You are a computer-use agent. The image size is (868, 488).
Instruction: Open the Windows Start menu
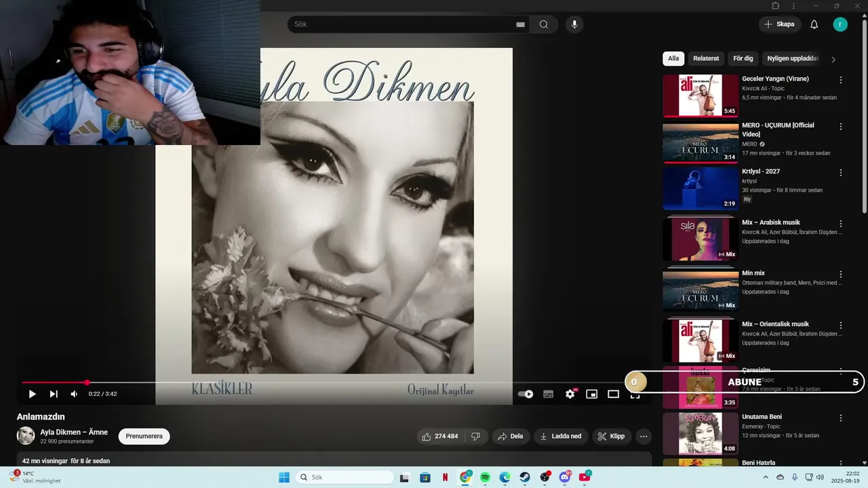click(284, 477)
